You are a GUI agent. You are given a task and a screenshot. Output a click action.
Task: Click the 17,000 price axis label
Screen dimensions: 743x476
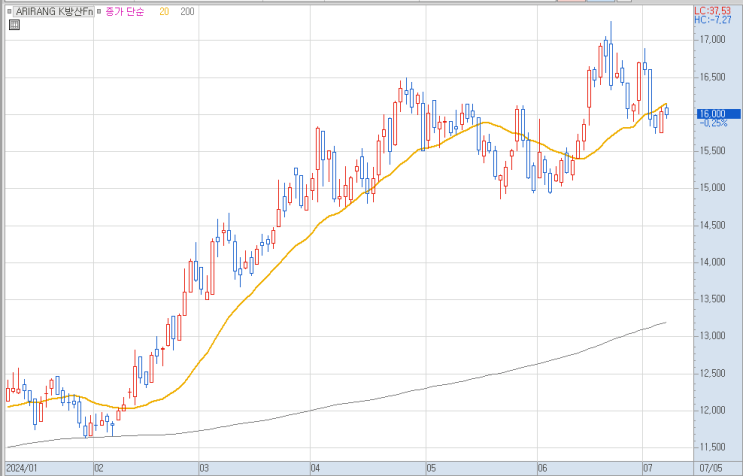(712, 39)
